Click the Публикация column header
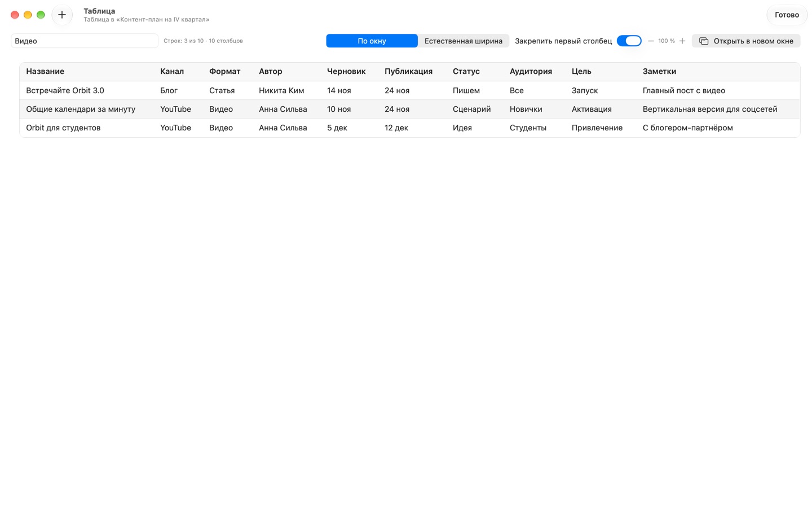This screenshot has height=508, width=812. [x=408, y=71]
